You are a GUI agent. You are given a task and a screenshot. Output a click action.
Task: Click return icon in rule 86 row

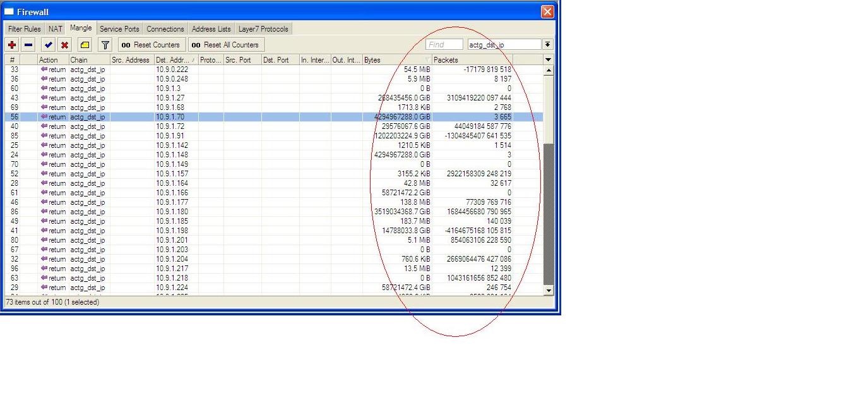[x=44, y=212]
